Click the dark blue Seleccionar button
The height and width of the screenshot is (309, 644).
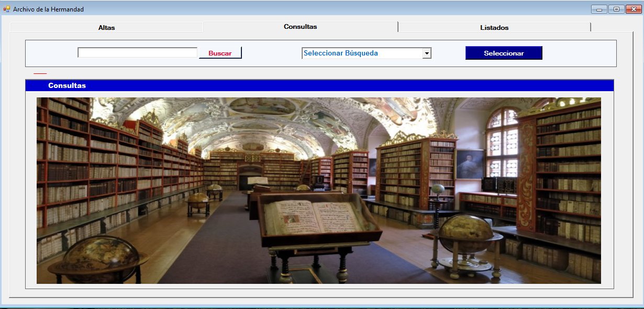pyautogui.click(x=503, y=53)
